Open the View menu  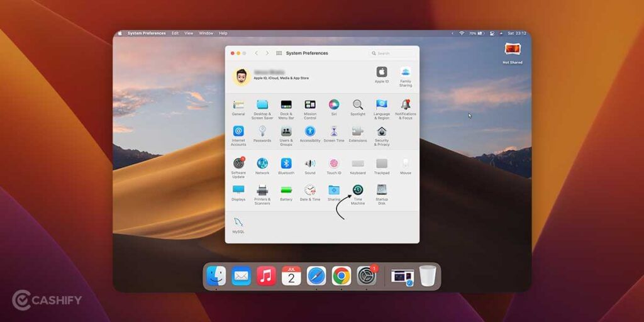[189, 33]
